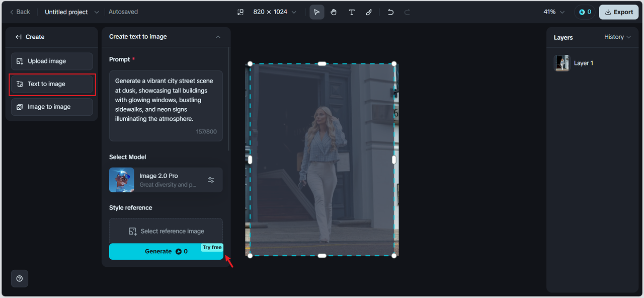Viewport: 644px width, 298px height.
Task: Click the Try free badge
Action: [x=212, y=247]
